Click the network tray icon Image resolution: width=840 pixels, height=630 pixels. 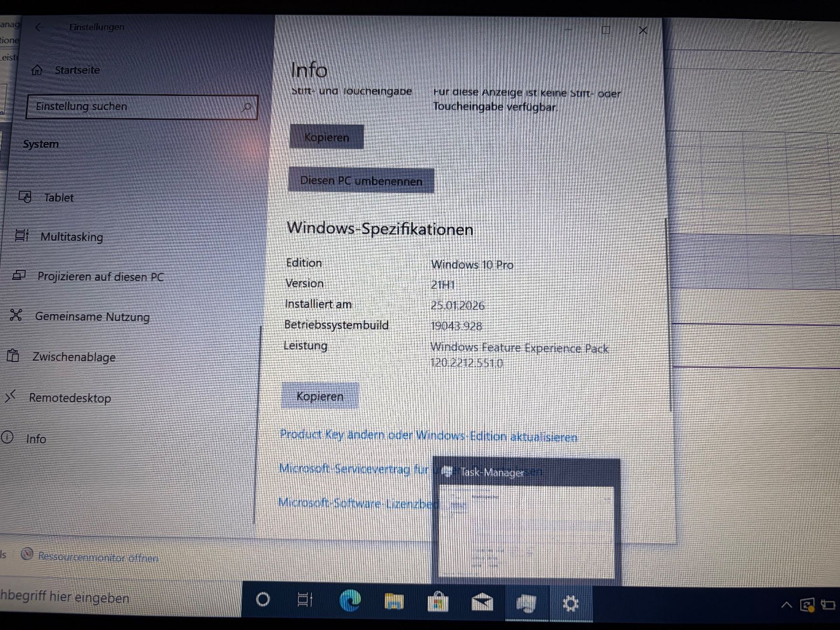828,605
